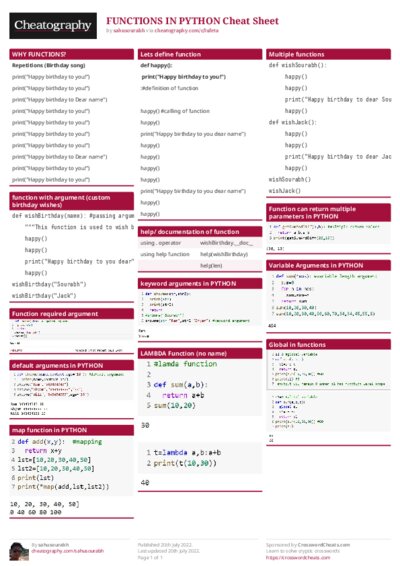
Task: Click the "help(len)" table cell
Action: pos(211,266)
